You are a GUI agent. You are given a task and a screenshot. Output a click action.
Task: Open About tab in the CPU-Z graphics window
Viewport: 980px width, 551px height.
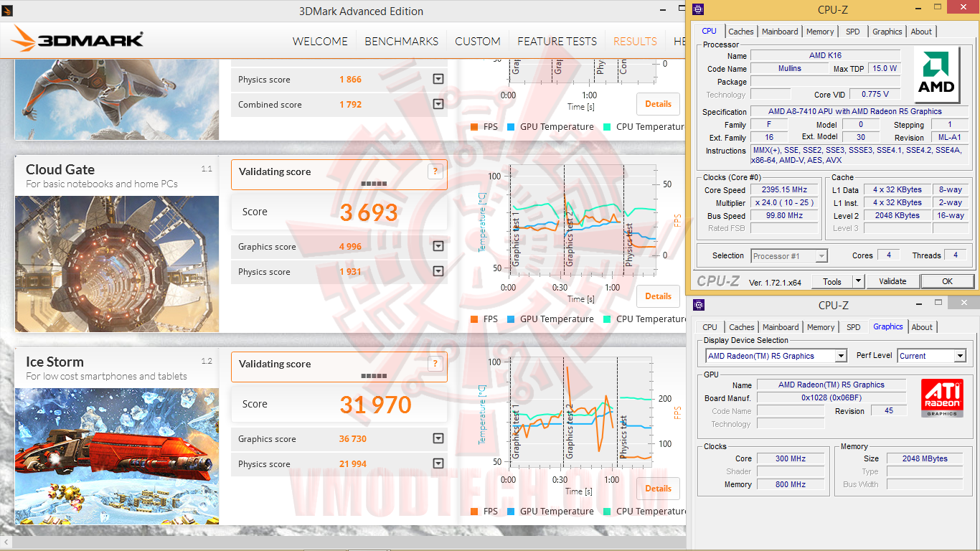tap(922, 327)
